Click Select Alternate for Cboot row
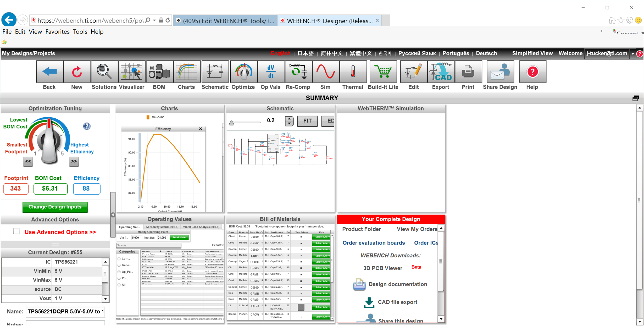This screenshot has width=644, height=326. point(321,237)
